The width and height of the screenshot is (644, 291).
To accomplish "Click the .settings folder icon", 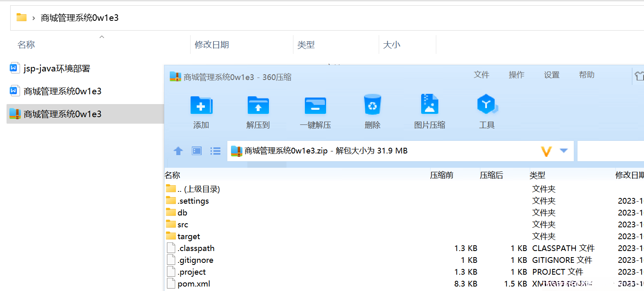I will pyautogui.click(x=171, y=200).
